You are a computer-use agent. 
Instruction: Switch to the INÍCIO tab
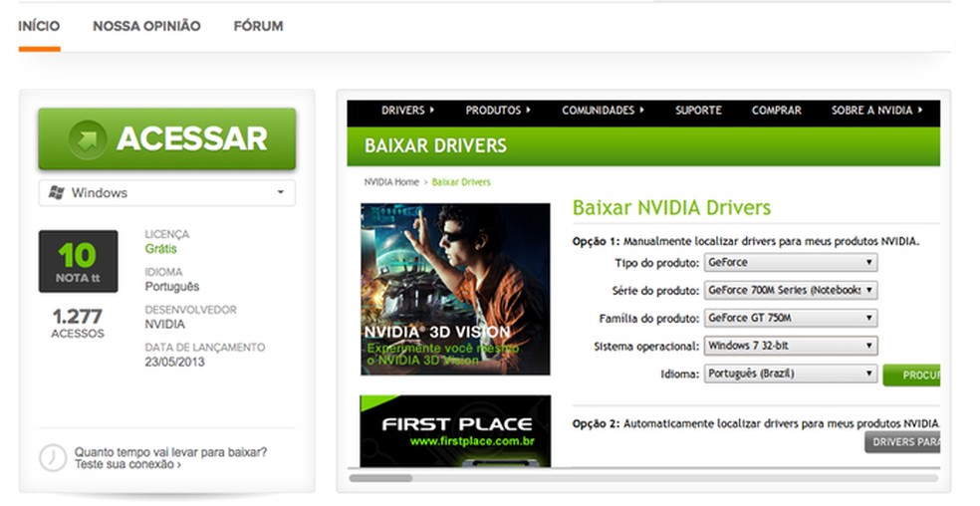tap(39, 26)
